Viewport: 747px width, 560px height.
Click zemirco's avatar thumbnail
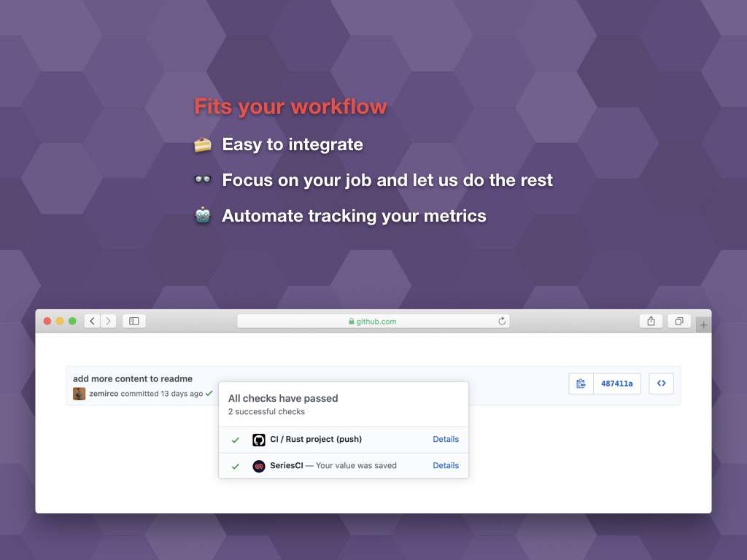(79, 394)
